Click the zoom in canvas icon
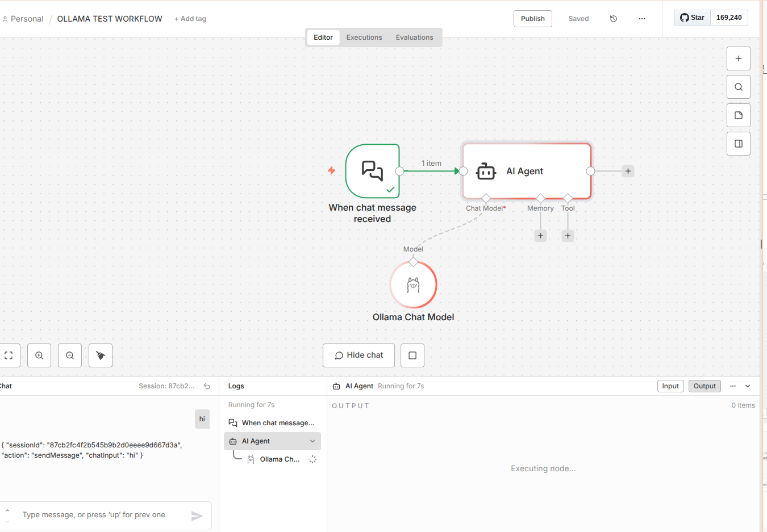 click(x=39, y=355)
